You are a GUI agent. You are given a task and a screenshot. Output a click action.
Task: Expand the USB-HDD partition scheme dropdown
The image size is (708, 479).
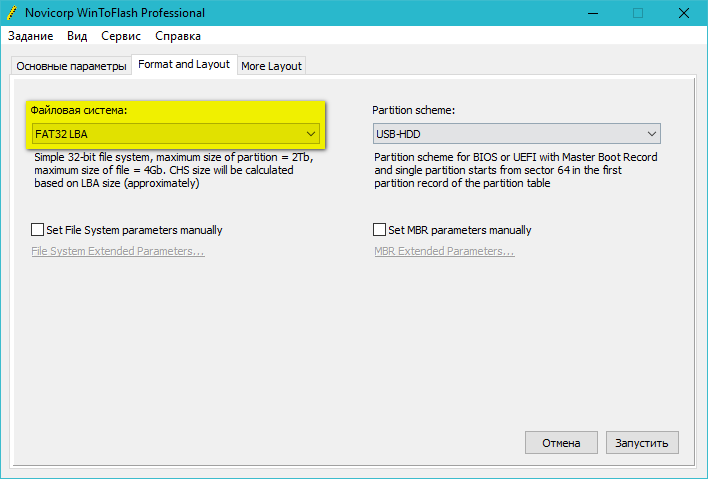point(517,134)
